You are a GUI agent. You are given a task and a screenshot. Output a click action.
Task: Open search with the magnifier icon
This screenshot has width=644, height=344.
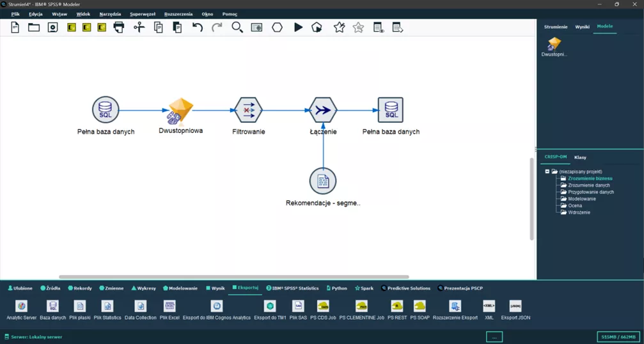237,27
